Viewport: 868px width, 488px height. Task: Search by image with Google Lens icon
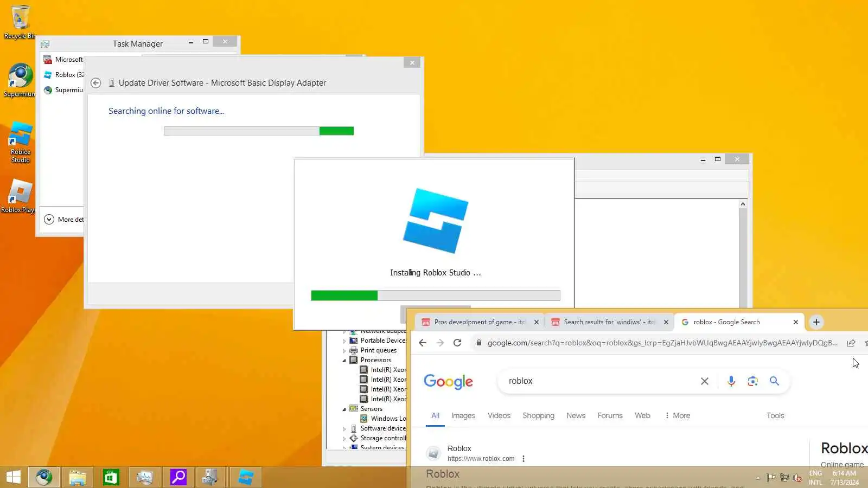click(752, 381)
